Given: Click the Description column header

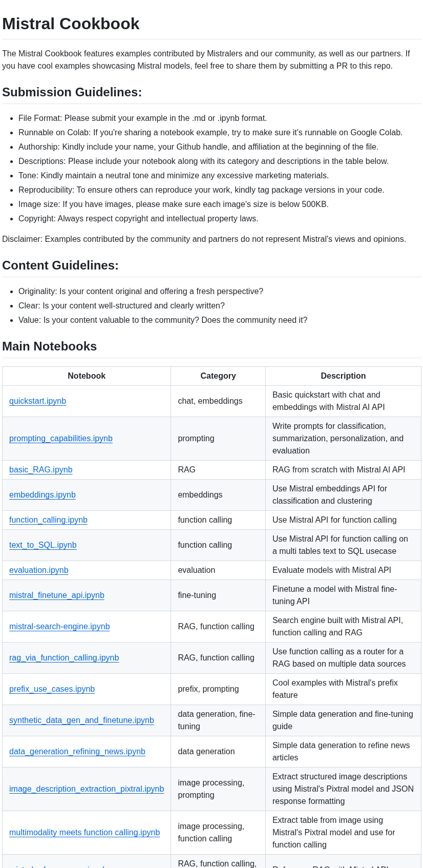Looking at the screenshot, I should (x=343, y=376).
